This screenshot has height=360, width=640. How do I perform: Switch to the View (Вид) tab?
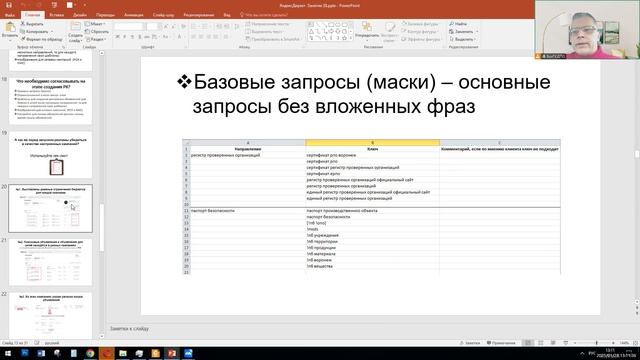coord(227,15)
